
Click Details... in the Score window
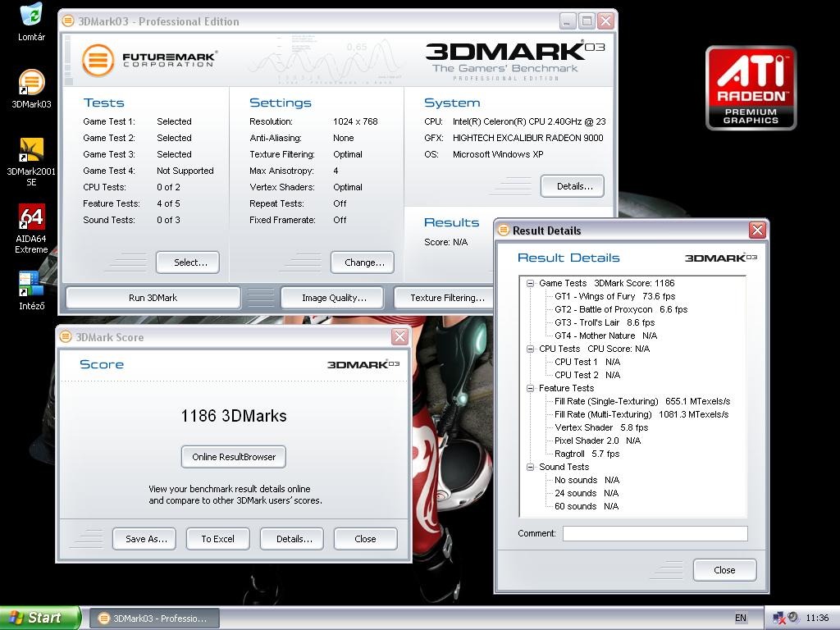pyautogui.click(x=292, y=539)
